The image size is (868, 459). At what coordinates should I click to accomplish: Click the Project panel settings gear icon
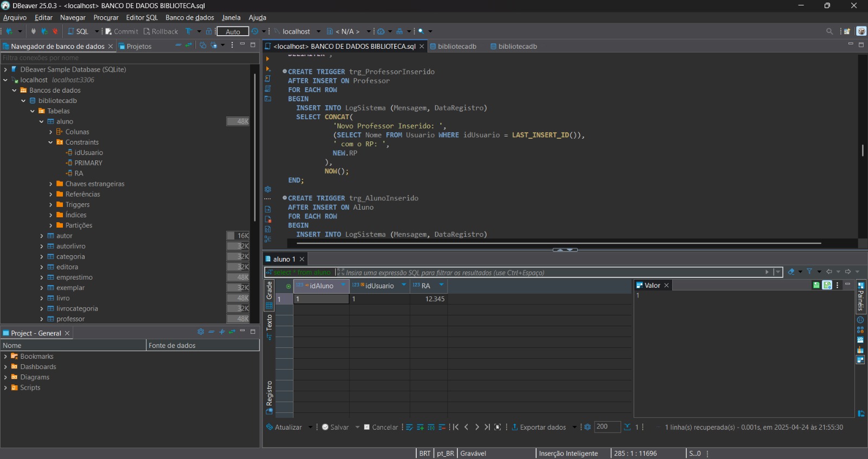pyautogui.click(x=201, y=332)
